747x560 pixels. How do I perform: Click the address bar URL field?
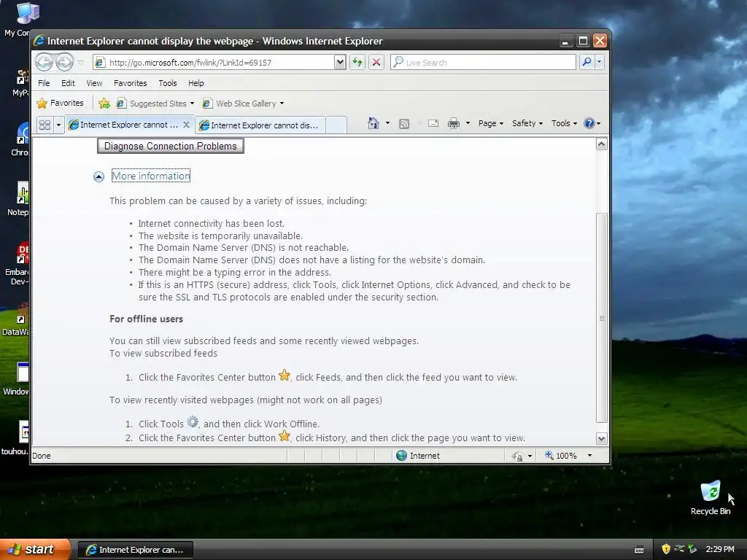click(214, 63)
